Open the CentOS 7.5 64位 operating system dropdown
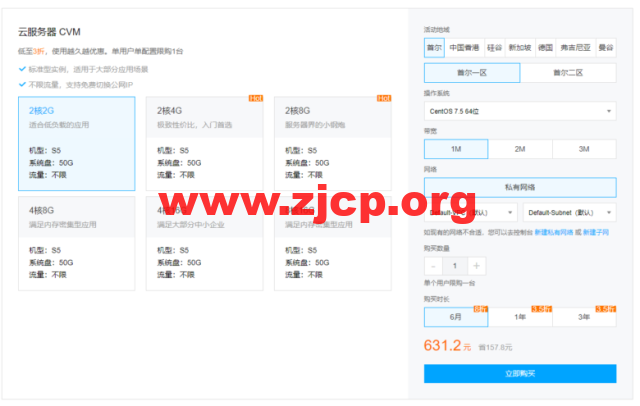640x406 pixels. click(x=520, y=111)
